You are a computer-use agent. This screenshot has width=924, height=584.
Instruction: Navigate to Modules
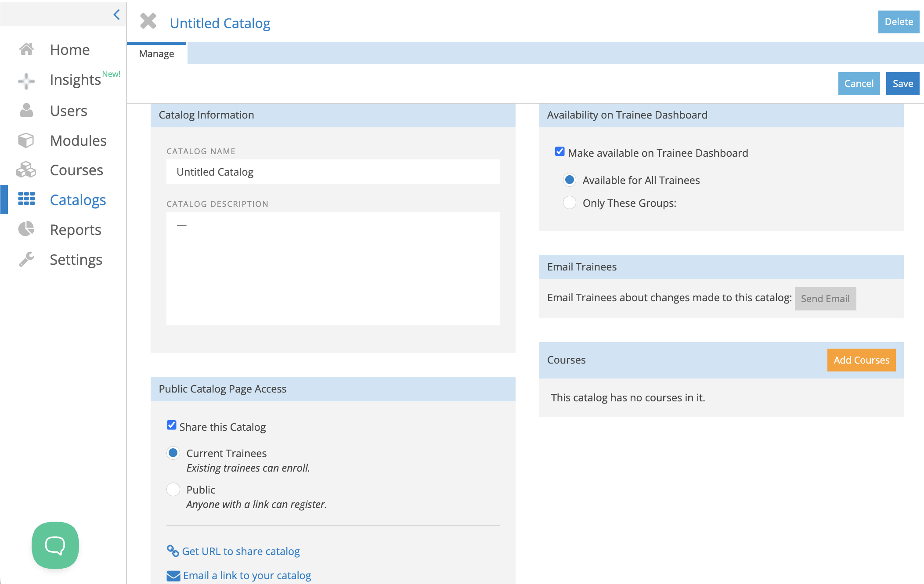tap(78, 141)
